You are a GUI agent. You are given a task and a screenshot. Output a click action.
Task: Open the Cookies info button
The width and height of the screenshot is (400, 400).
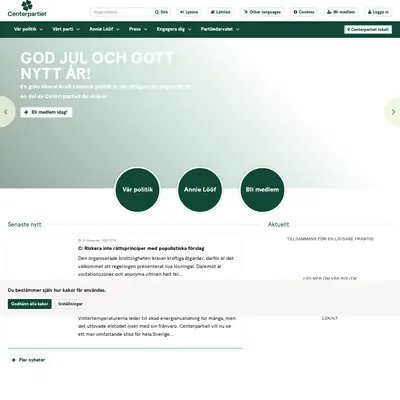304,12
